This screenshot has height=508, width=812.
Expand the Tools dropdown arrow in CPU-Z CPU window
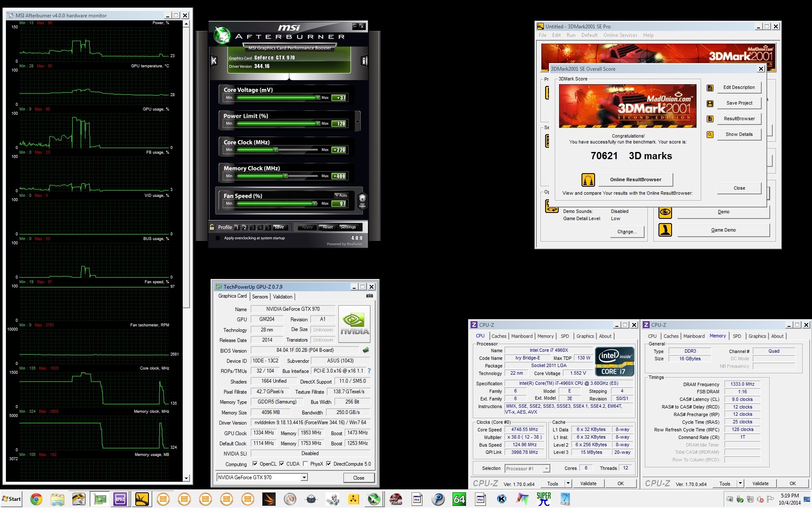[x=568, y=483]
